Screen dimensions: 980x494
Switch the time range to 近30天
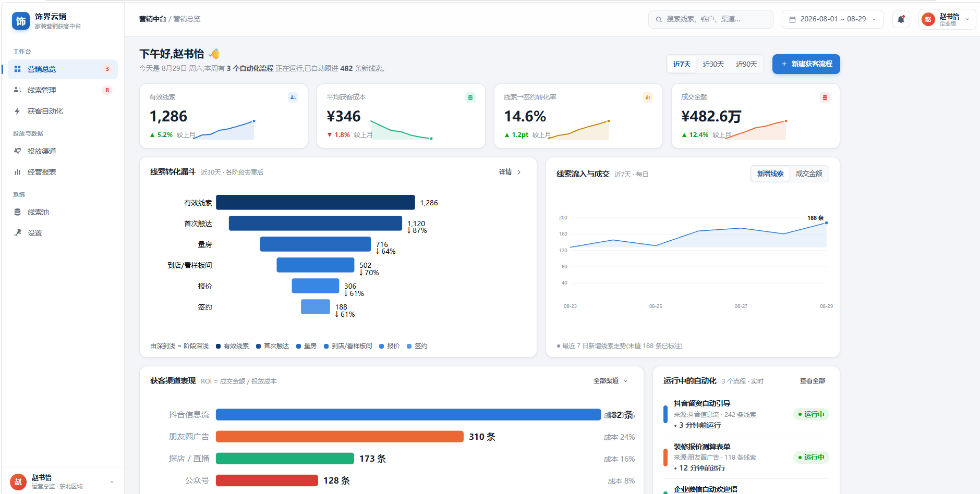(x=713, y=64)
